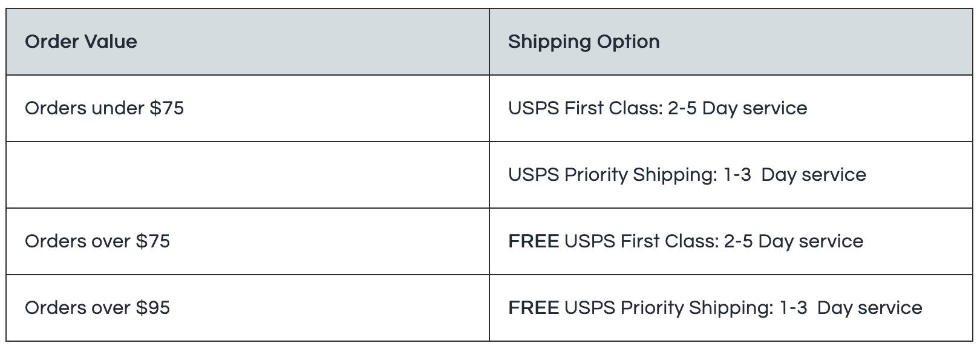Click the Shipping Option column header
Screen dimensions: 980x346
[x=731, y=42]
